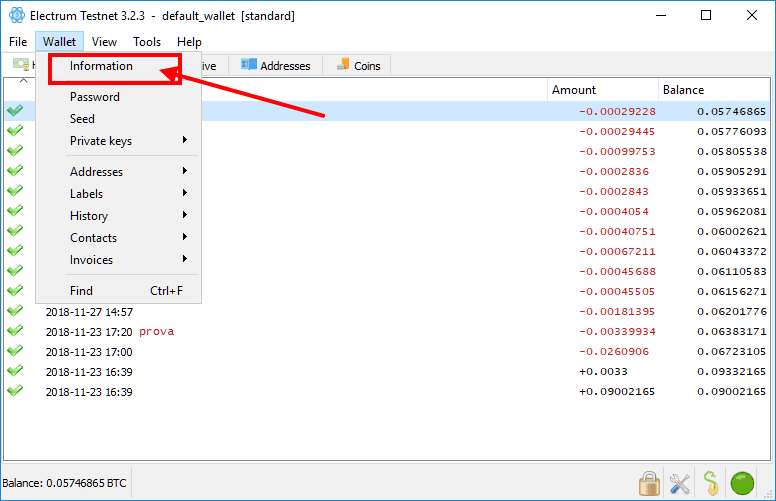Click the checkmark in the -0.0004054 row
This screenshot has height=501, width=776.
pyautogui.click(x=15, y=210)
